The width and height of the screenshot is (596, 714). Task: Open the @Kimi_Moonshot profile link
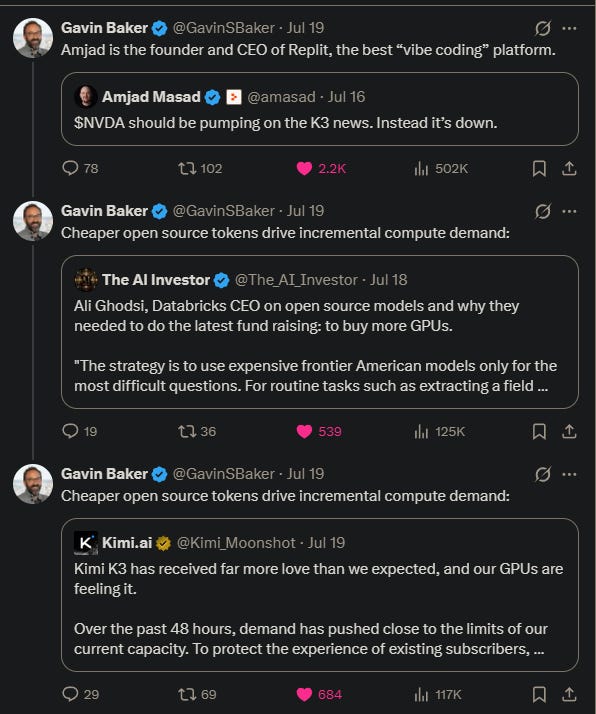tap(236, 543)
